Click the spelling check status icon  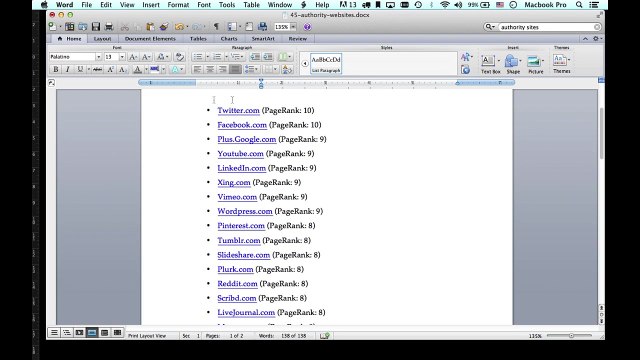tap(325, 336)
